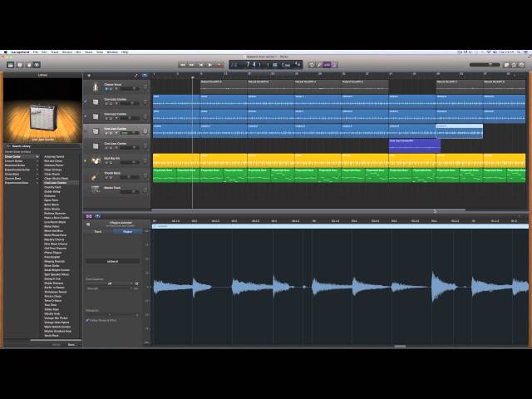Screen dimensions: 532x399
Task: Open the Note Pad button
Action: pyautogui.click(x=506, y=65)
